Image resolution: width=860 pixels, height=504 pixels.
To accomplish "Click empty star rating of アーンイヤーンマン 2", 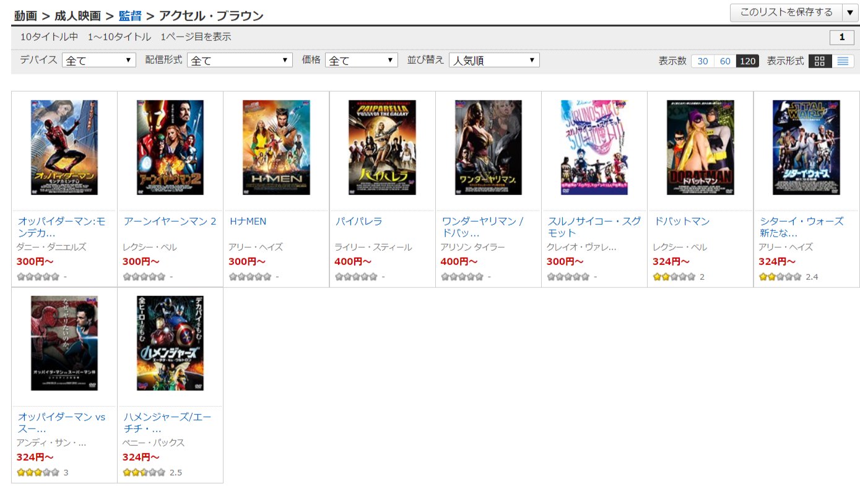I will click(x=144, y=277).
